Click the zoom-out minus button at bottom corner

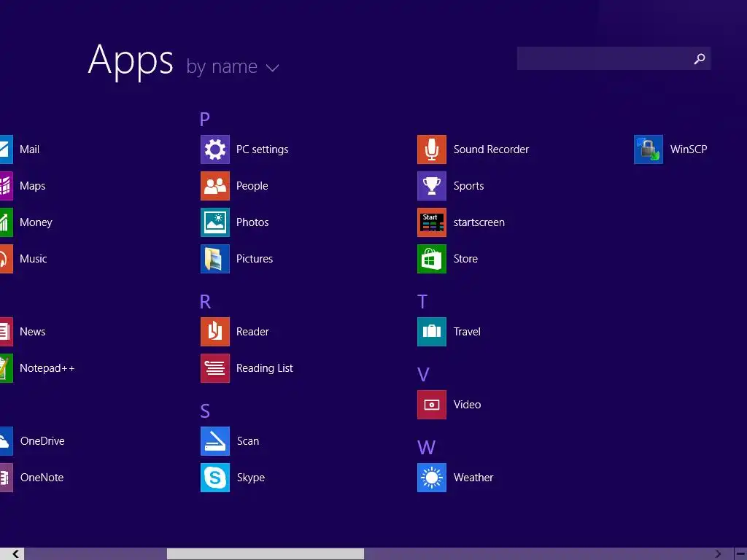pyautogui.click(x=741, y=554)
